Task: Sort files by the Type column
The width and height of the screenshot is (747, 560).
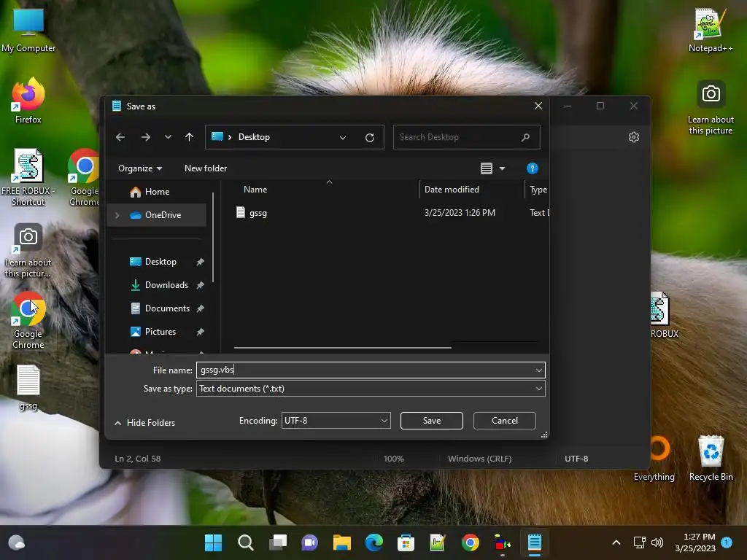Action: pos(538,190)
